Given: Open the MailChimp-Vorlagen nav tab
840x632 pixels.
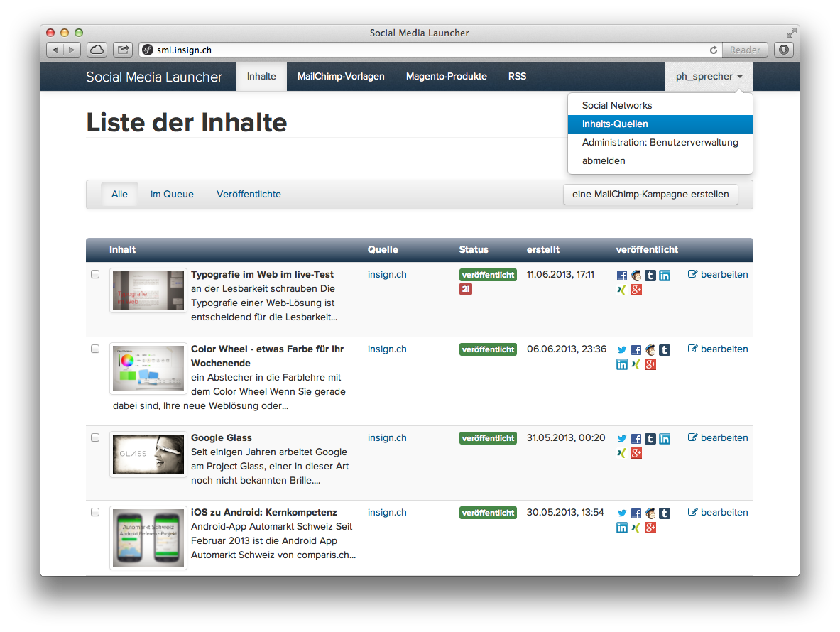Looking at the screenshot, I should click(341, 77).
